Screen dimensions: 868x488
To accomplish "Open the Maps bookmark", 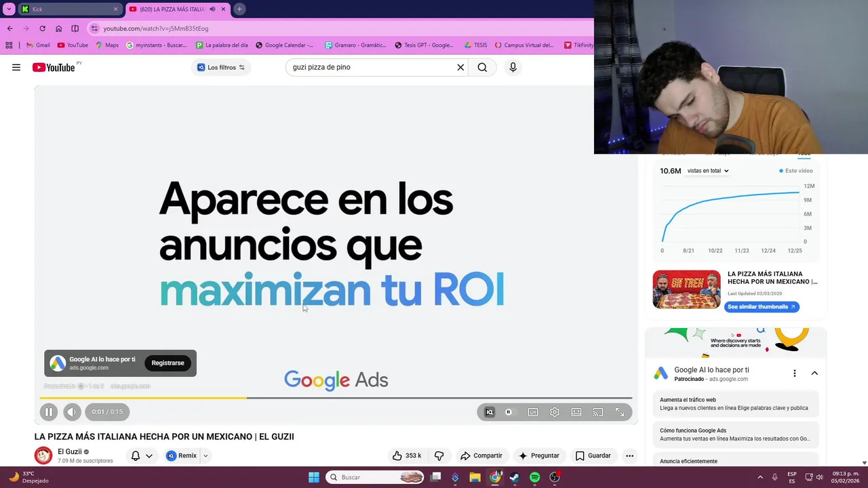I will (x=107, y=45).
